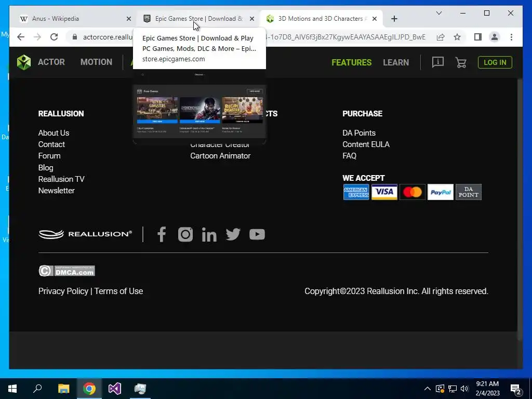Open Reallusion YouTube icon
The image size is (532, 399).
(257, 234)
